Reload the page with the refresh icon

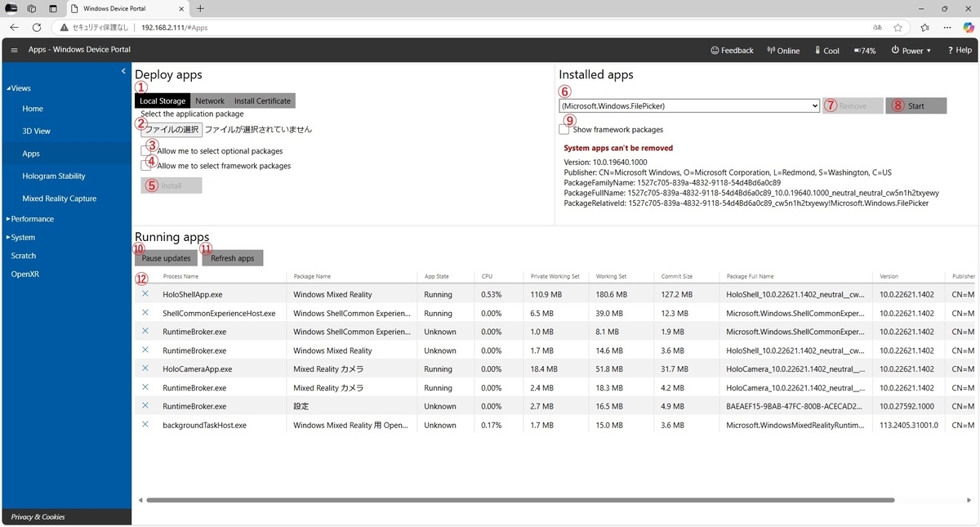(x=37, y=27)
